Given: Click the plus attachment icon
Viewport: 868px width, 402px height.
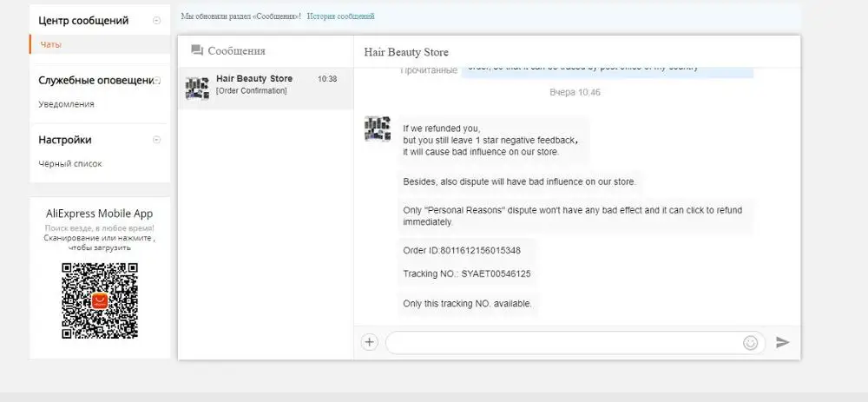Looking at the screenshot, I should click(369, 342).
